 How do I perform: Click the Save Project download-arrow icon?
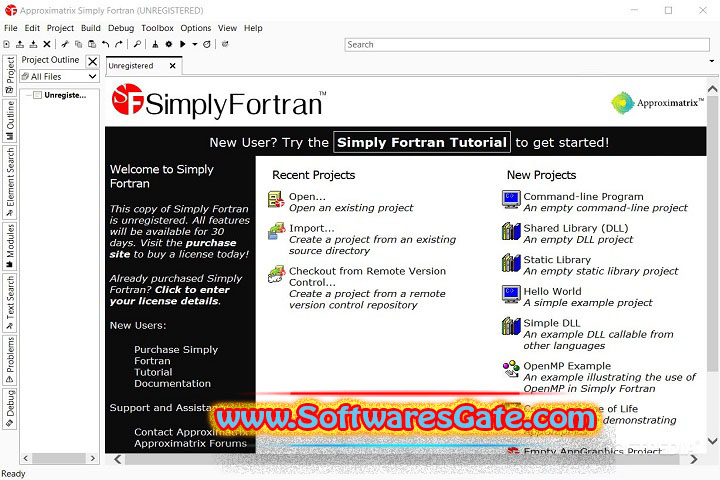point(33,44)
